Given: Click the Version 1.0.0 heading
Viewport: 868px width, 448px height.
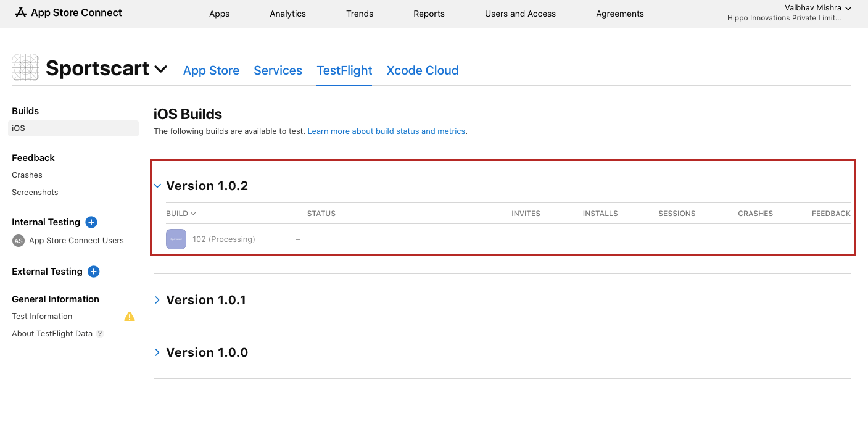Looking at the screenshot, I should (x=207, y=352).
